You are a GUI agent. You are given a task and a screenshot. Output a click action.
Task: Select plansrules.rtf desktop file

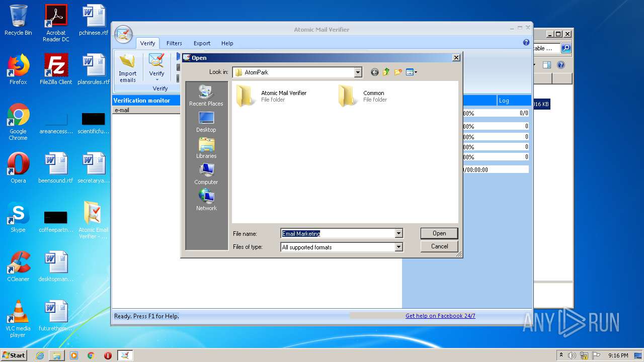pos(94,69)
